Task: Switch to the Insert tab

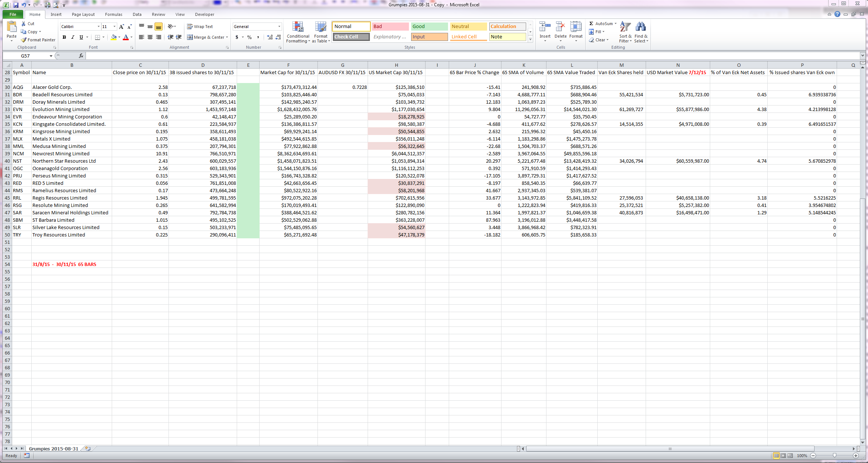Action: 56,14
